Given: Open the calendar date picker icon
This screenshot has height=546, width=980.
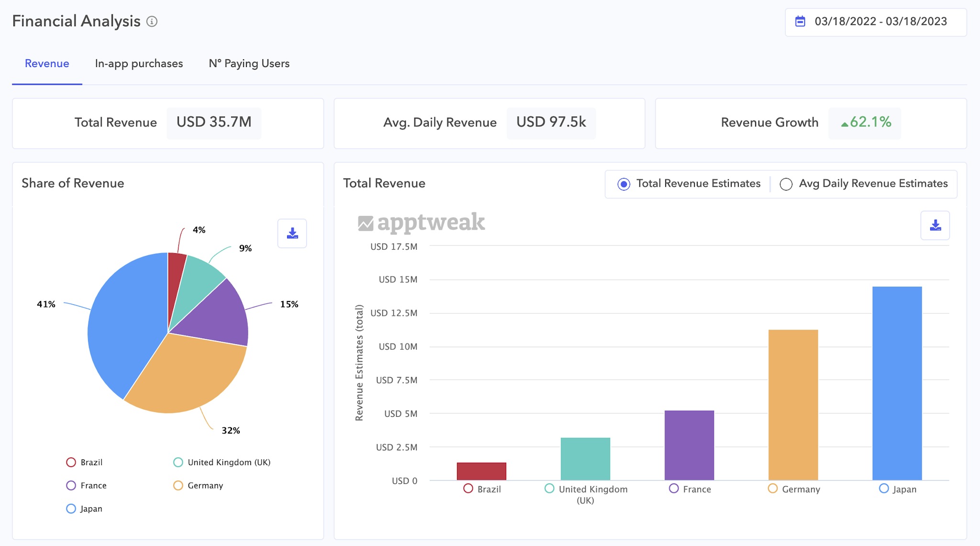Looking at the screenshot, I should pos(800,21).
